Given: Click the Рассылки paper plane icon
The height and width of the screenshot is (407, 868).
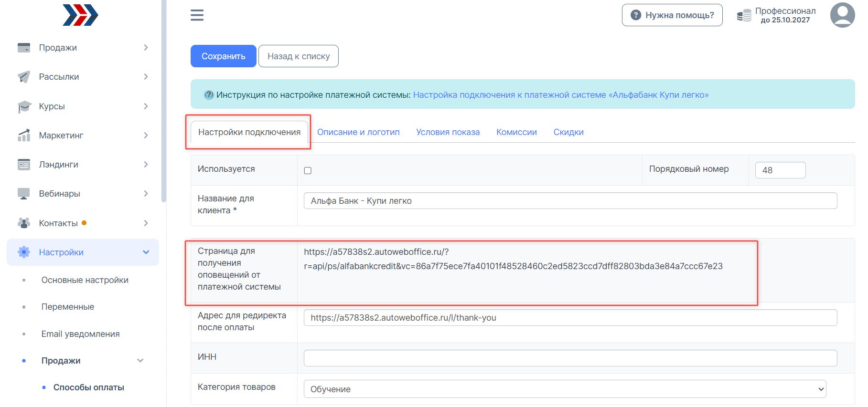Looking at the screenshot, I should 24,77.
